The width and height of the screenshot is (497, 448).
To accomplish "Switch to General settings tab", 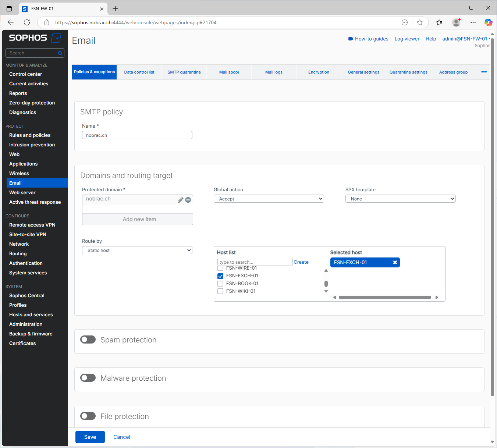I will (363, 72).
